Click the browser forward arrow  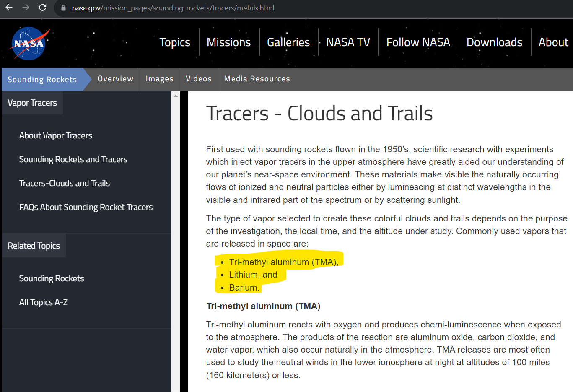[x=26, y=8]
